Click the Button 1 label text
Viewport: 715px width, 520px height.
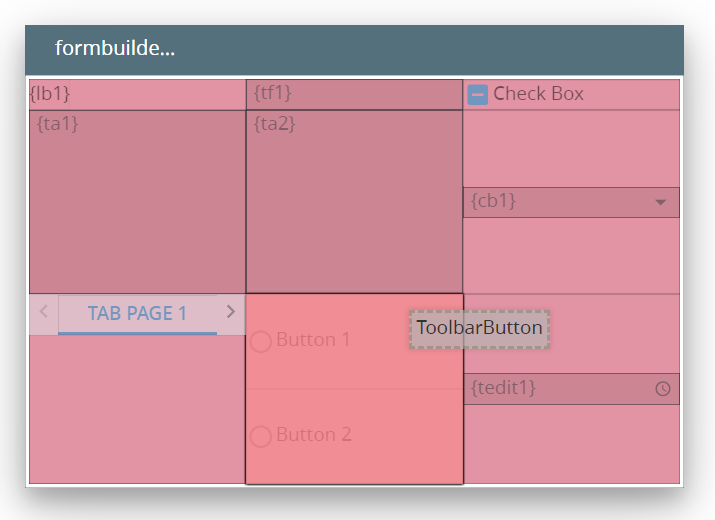tap(313, 340)
